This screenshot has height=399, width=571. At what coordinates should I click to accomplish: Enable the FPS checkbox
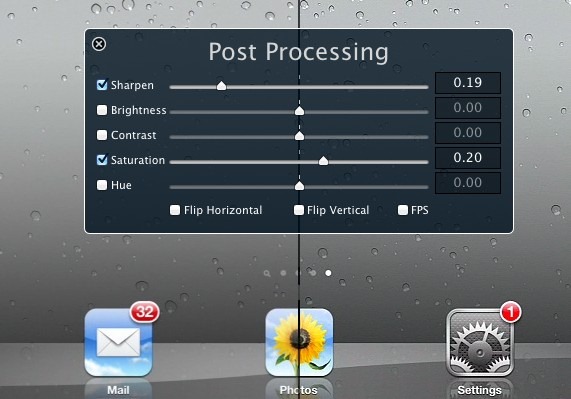tap(403, 210)
